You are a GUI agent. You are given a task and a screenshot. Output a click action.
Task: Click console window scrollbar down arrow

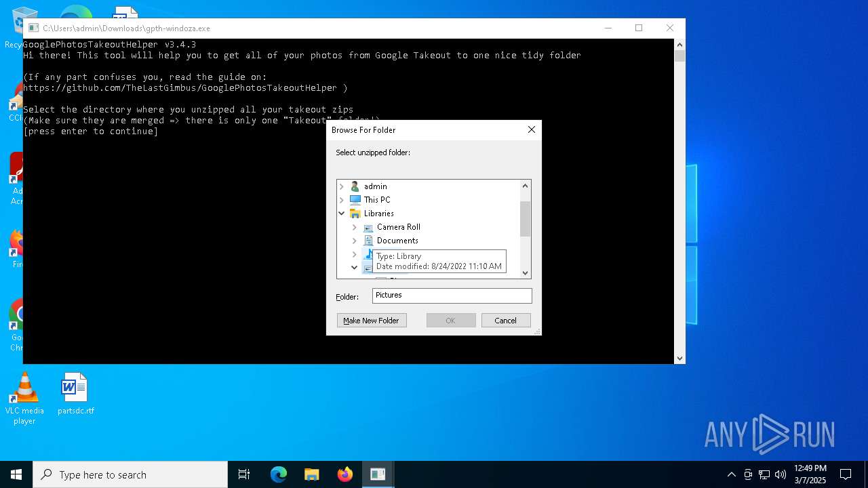tap(679, 359)
